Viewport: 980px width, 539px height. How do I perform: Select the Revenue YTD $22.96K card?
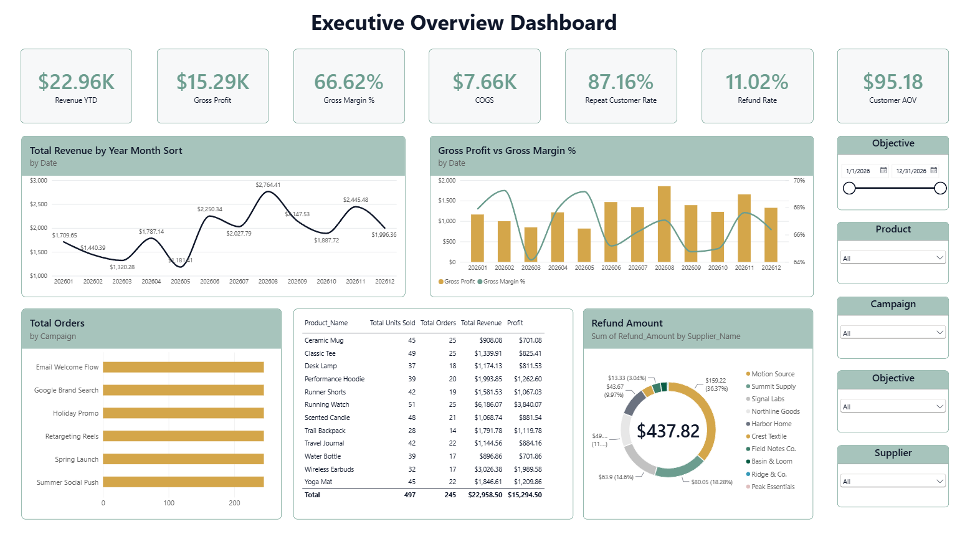click(77, 86)
